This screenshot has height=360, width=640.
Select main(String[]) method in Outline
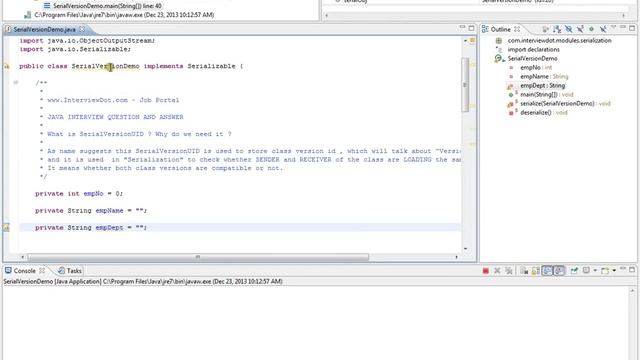[547, 94]
